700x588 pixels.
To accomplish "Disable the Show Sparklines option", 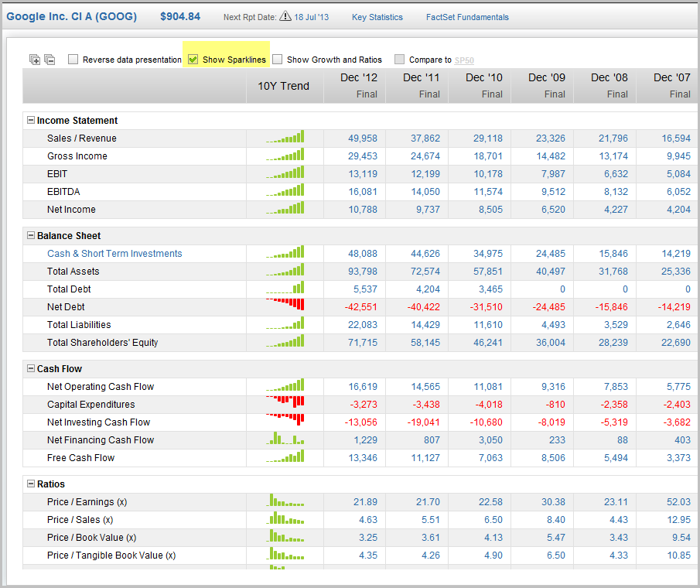I will 193,58.
